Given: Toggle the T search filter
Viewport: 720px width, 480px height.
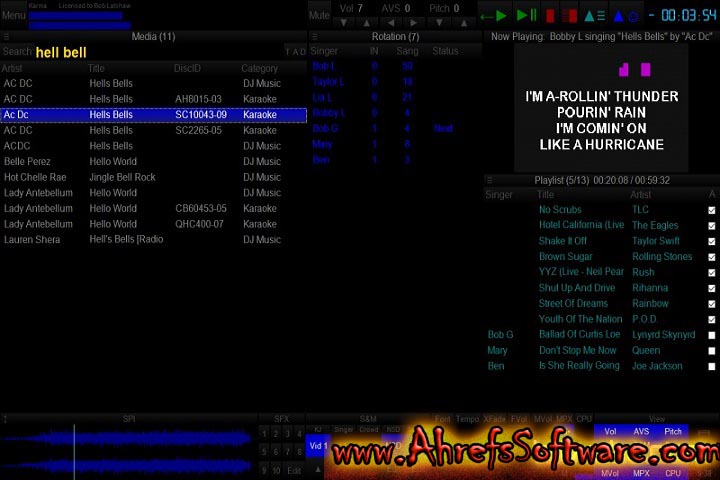Looking at the screenshot, I should pos(288,52).
